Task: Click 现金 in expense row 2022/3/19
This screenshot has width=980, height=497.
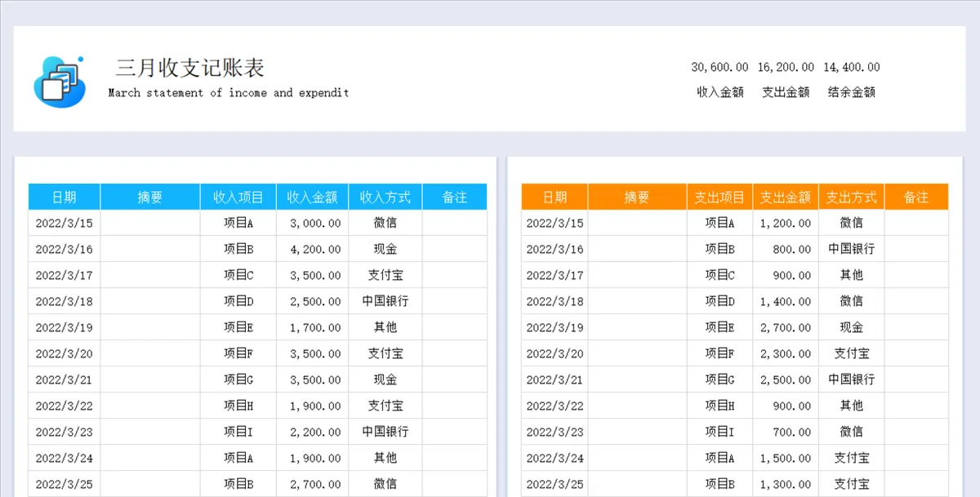Action: [852, 327]
